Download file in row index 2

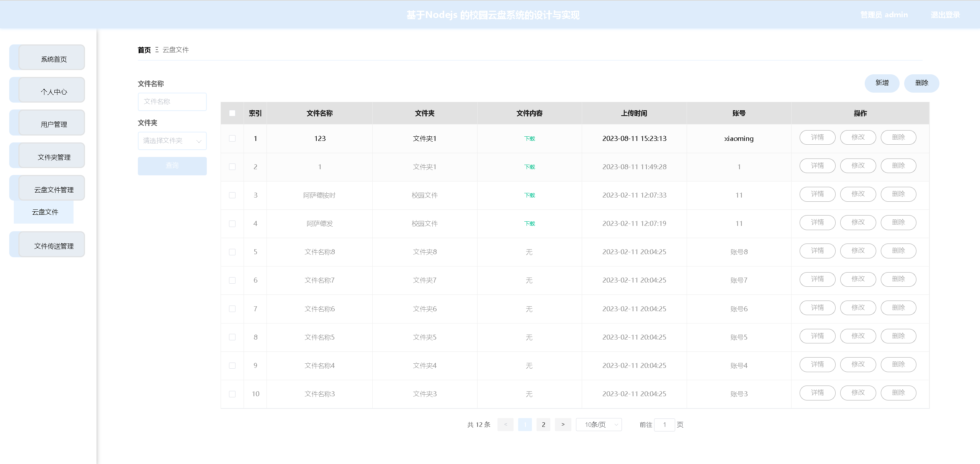point(529,167)
